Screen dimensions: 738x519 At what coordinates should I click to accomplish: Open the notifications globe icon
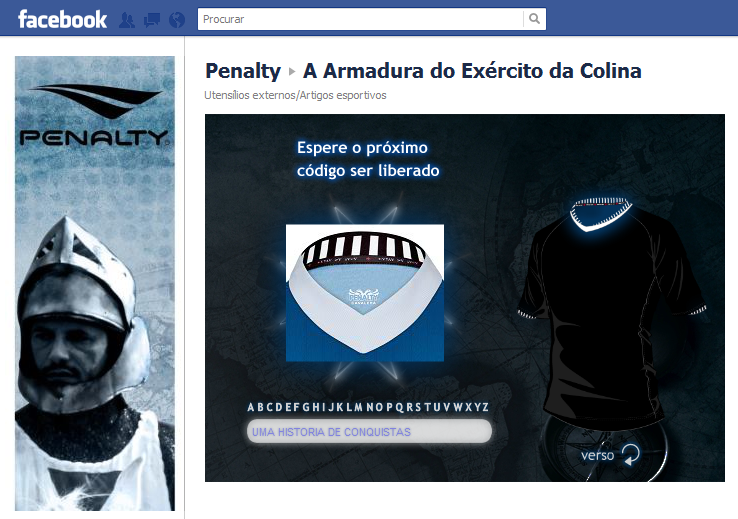(177, 20)
